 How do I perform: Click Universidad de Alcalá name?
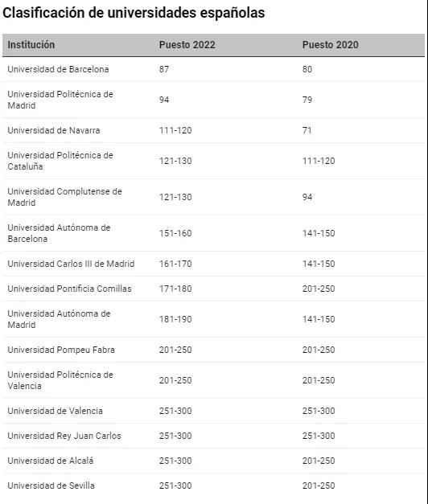[51, 461]
